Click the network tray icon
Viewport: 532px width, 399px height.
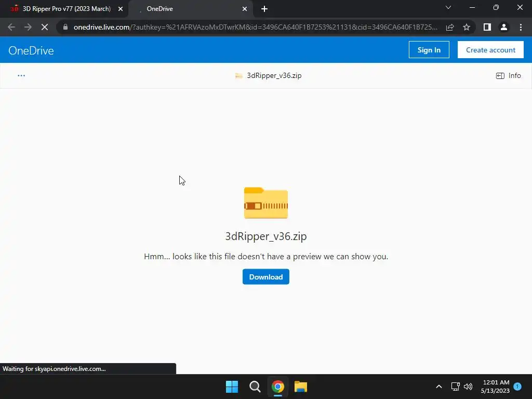(455, 387)
